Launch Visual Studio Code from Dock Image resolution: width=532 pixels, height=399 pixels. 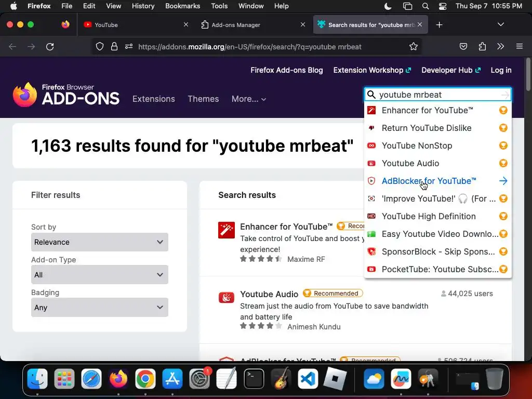[308, 379]
